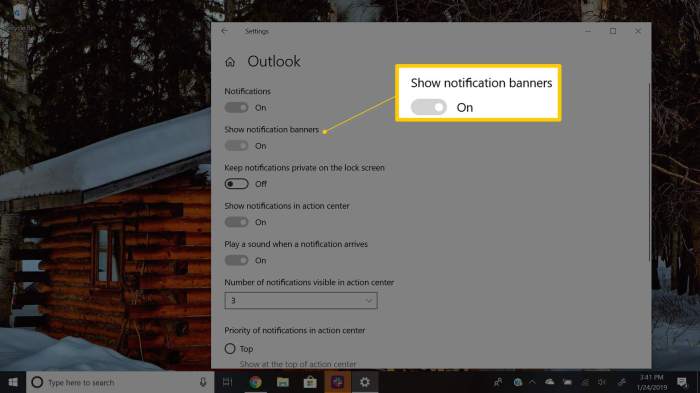
Task: Click the 'Type here to search' box
Action: 120,382
